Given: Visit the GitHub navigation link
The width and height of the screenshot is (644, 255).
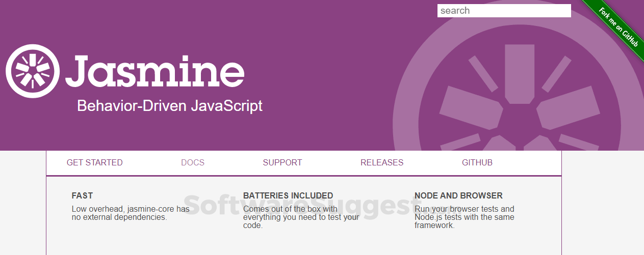Looking at the screenshot, I should tap(477, 163).
